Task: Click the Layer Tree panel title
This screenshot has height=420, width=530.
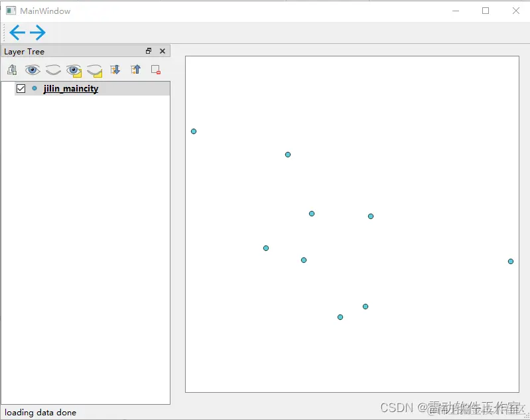Action: pyautogui.click(x=25, y=52)
